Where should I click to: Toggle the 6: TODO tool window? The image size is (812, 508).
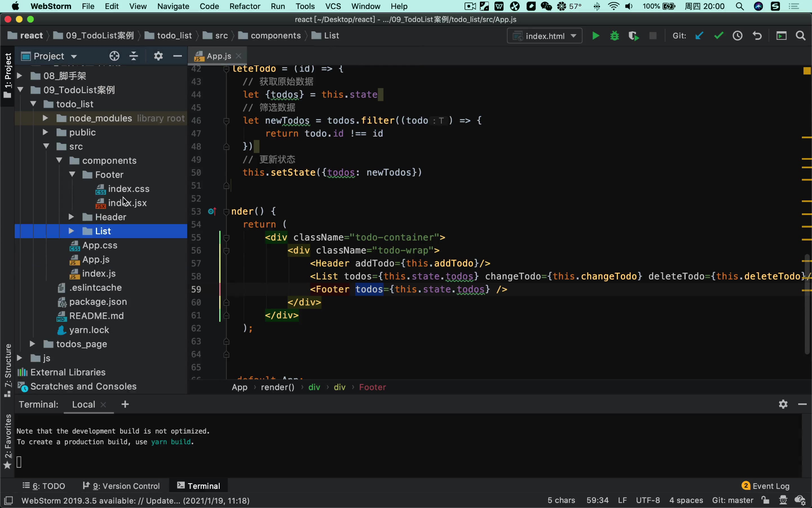44,486
